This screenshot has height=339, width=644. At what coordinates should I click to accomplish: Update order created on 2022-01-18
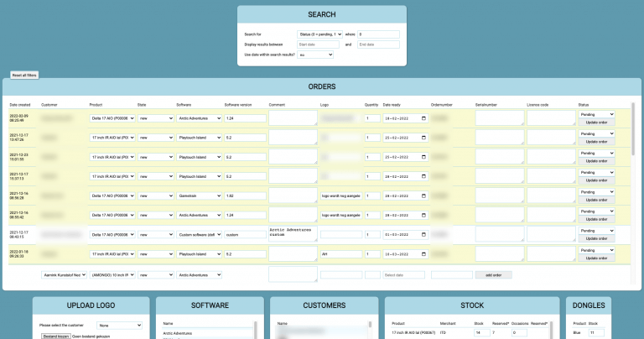(x=596, y=258)
